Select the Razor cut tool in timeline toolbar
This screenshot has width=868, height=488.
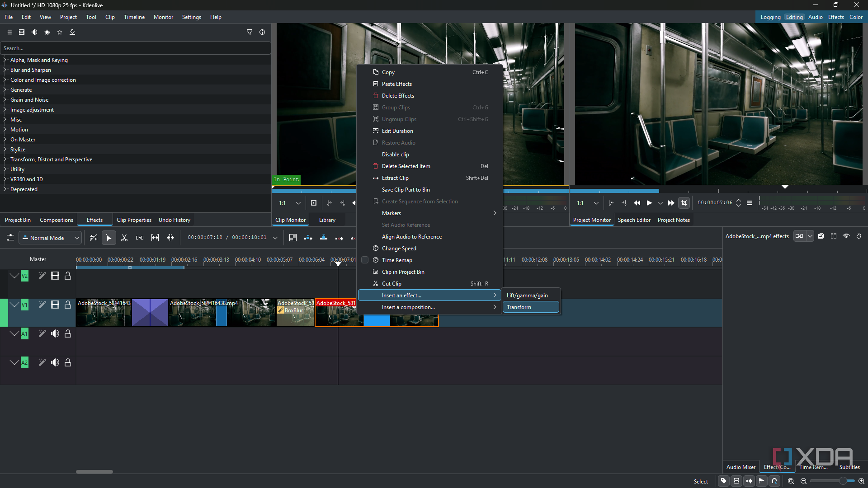point(124,238)
